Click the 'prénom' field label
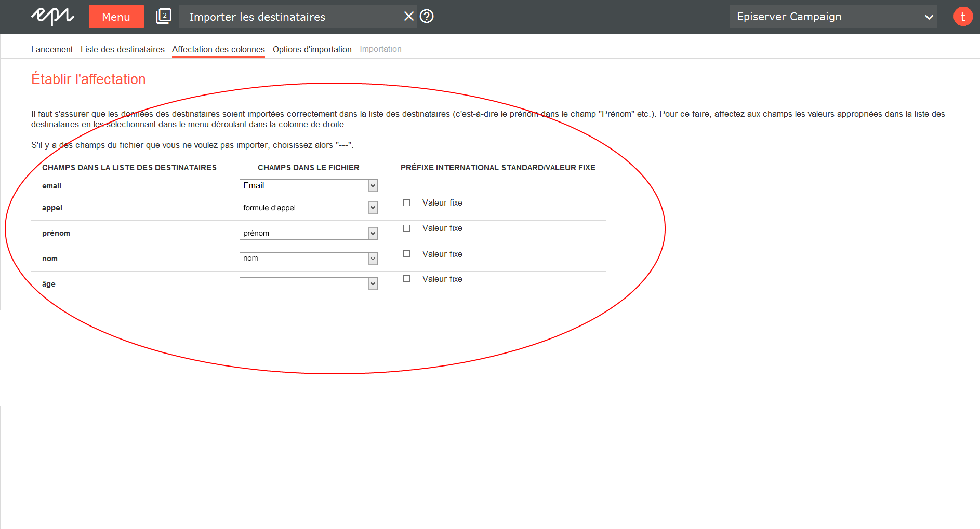Image resolution: width=980 pixels, height=529 pixels. click(x=56, y=233)
